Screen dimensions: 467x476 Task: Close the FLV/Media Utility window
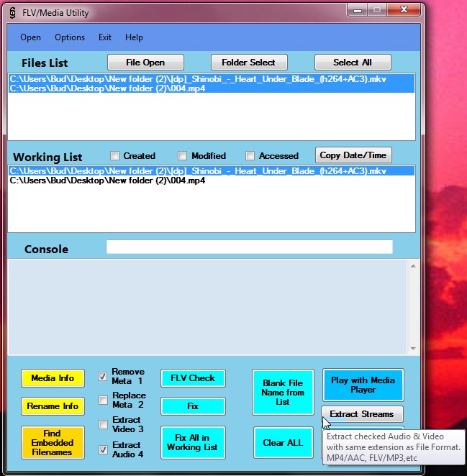pos(404,10)
